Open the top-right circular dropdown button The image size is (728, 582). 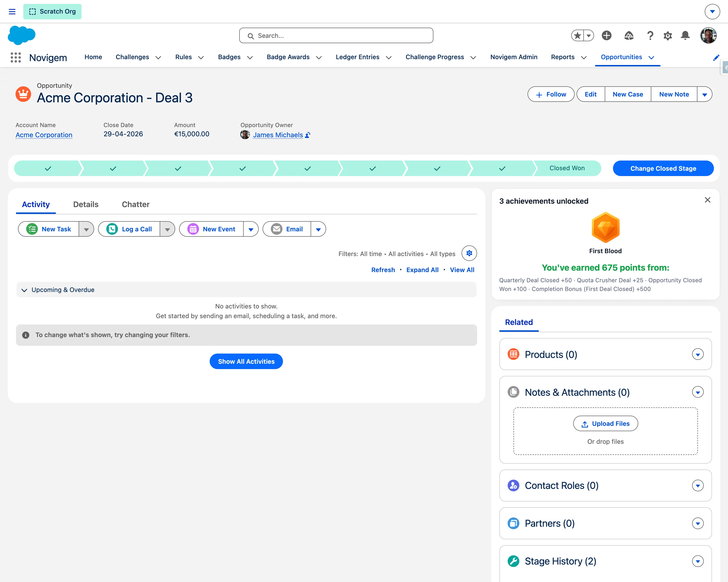(712, 11)
